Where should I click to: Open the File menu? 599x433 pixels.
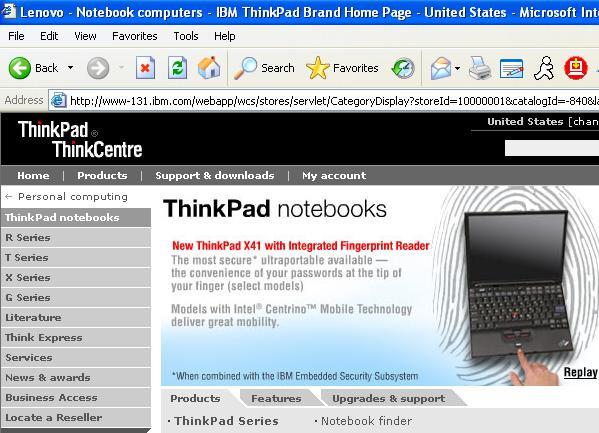coord(16,36)
